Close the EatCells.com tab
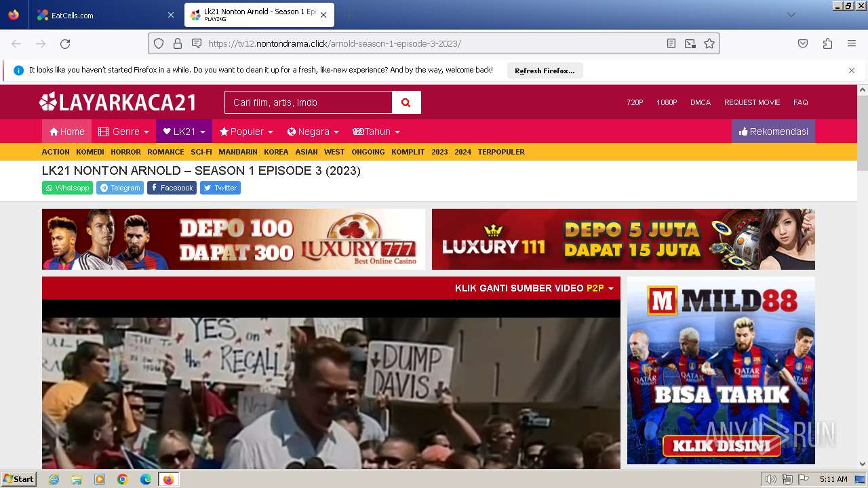 [170, 15]
